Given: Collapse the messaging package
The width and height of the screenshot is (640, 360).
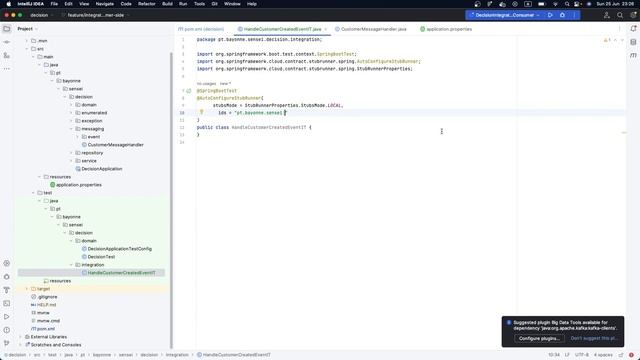Looking at the screenshot, I should coord(71,129).
